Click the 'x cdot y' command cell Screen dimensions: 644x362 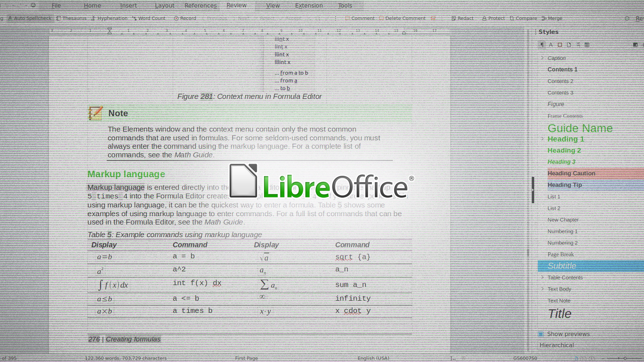(x=353, y=311)
